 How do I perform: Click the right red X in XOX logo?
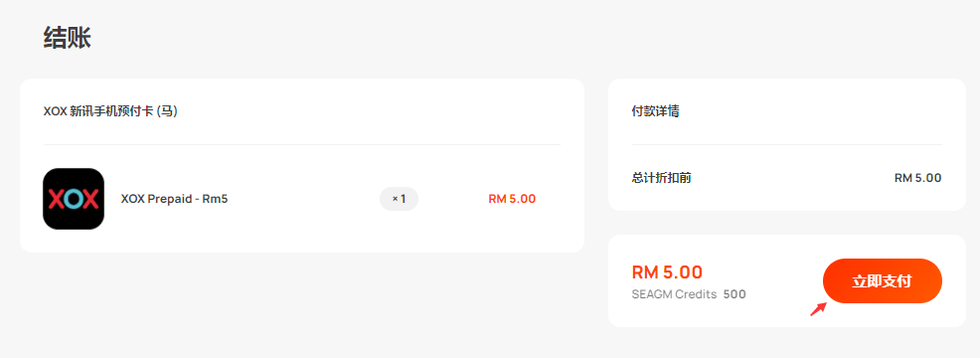pyautogui.click(x=90, y=199)
